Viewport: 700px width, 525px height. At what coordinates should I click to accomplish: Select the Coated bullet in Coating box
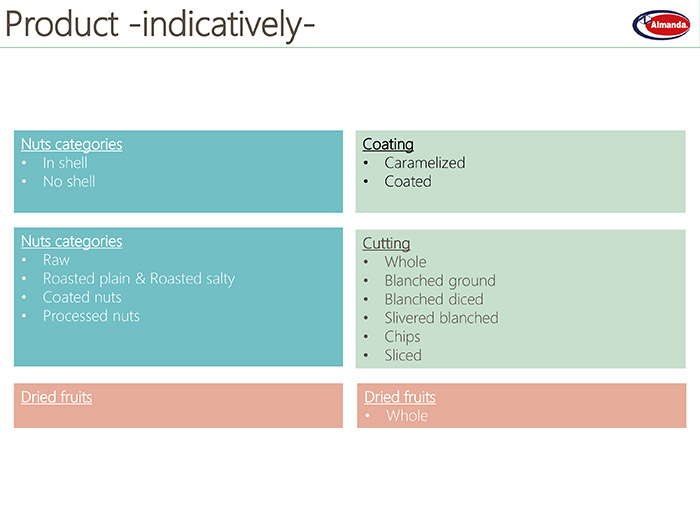[x=408, y=182]
